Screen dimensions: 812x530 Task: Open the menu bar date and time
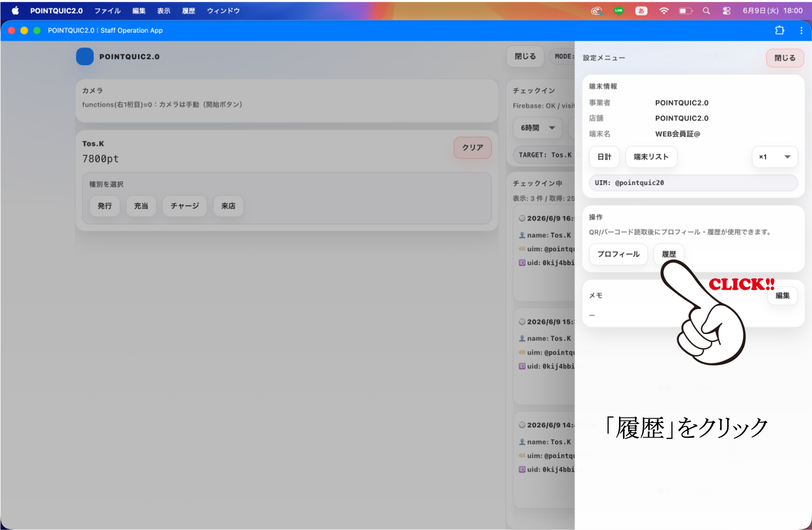(x=773, y=11)
